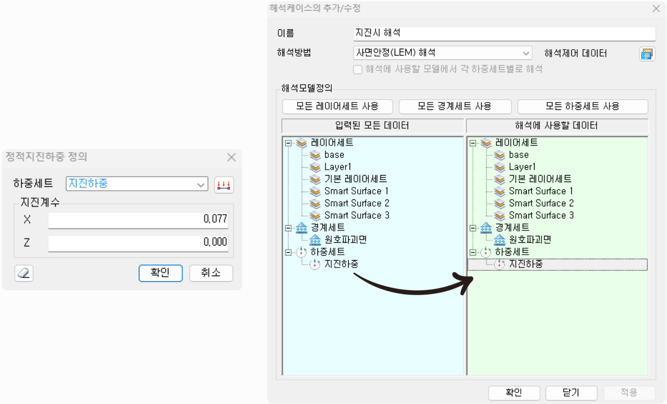Screen dimensions: 667x404
Task: Click 모든 하중세트 사용 button
Action: pyautogui.click(x=583, y=106)
